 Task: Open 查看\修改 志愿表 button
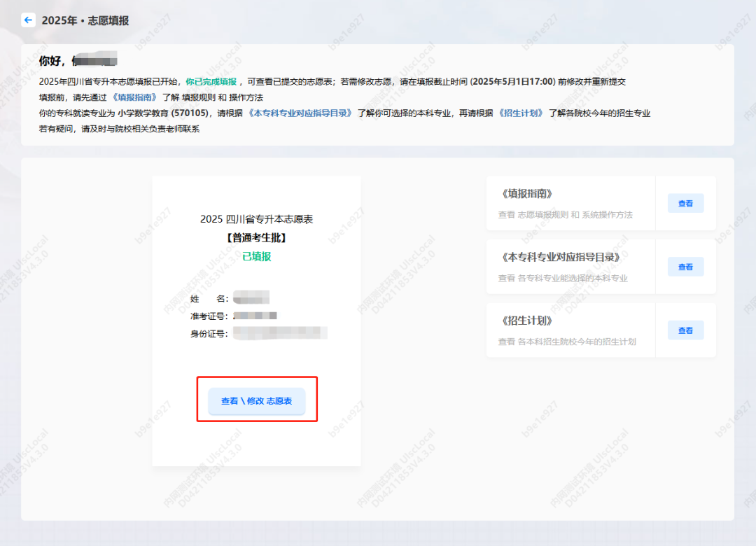(x=256, y=401)
